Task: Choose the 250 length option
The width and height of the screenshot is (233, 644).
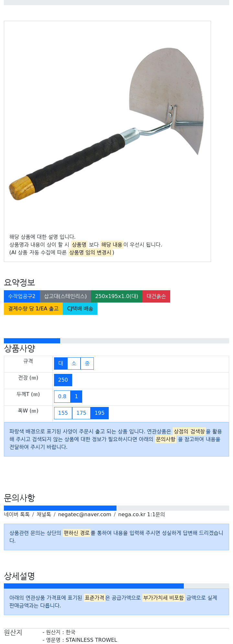Action: click(63, 380)
